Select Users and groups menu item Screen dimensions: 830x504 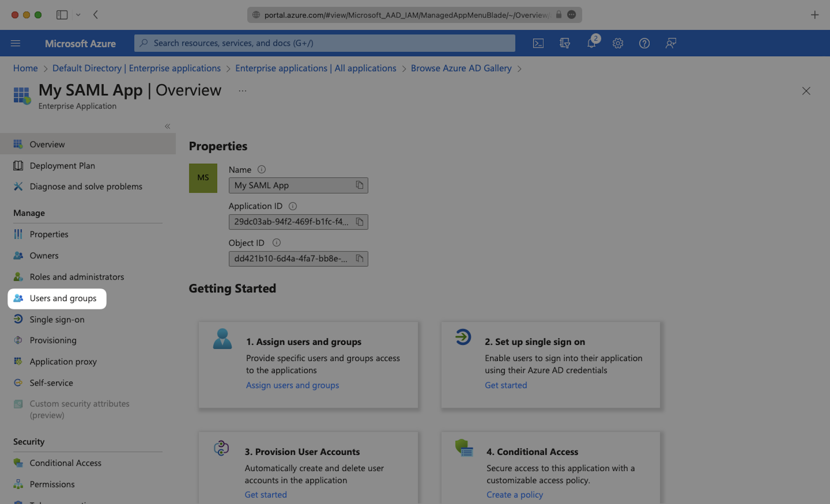point(63,298)
